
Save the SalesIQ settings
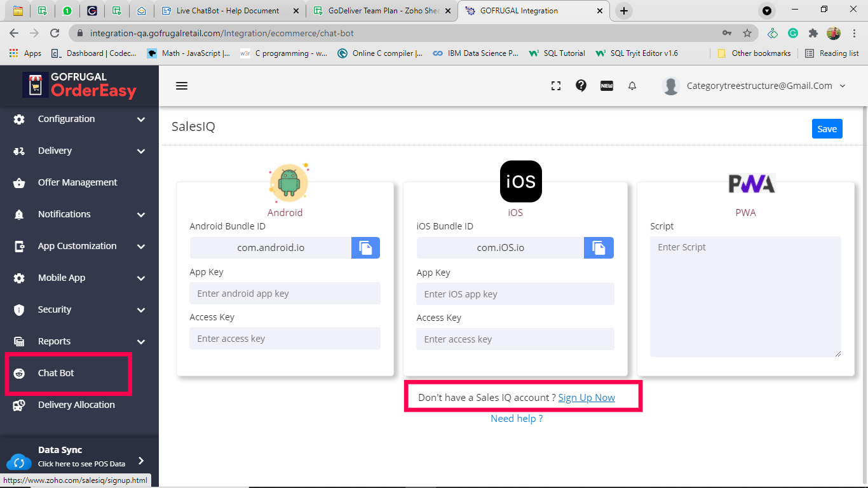[x=827, y=129]
